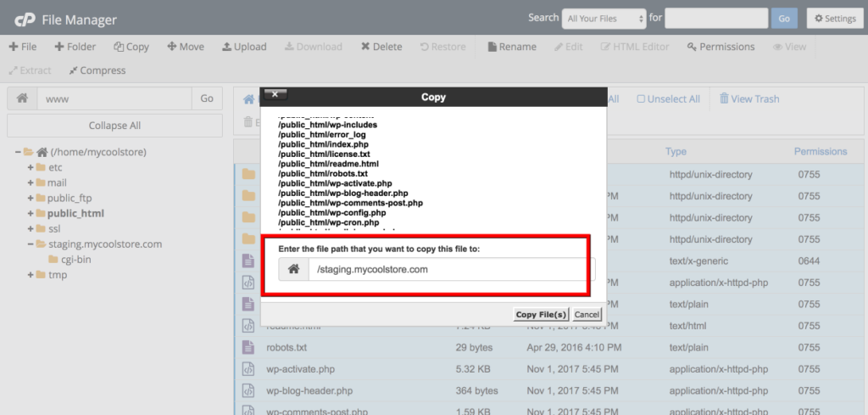The height and width of the screenshot is (415, 868).
Task: Sort by the Type column header
Action: pyautogui.click(x=676, y=152)
